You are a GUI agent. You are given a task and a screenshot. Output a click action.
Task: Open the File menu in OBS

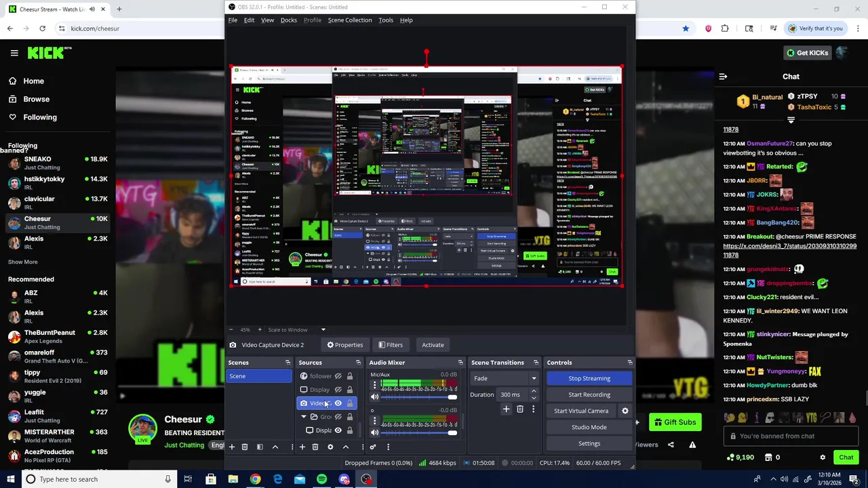pos(233,20)
